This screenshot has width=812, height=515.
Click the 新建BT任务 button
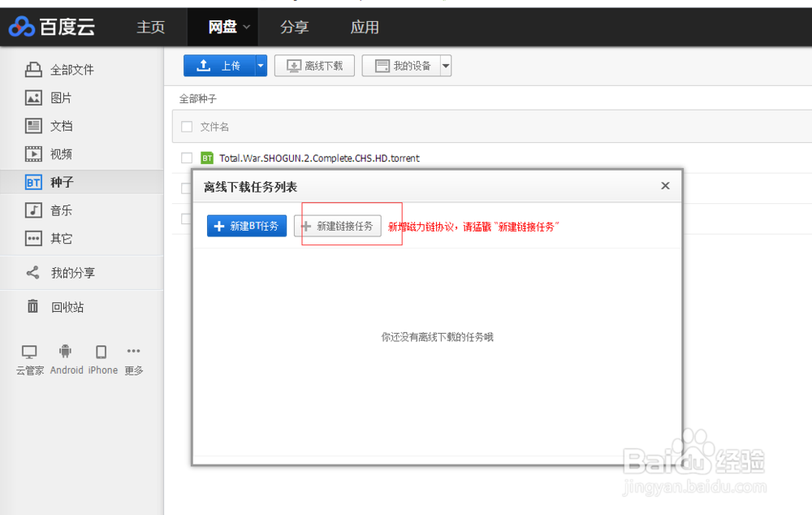[246, 226]
